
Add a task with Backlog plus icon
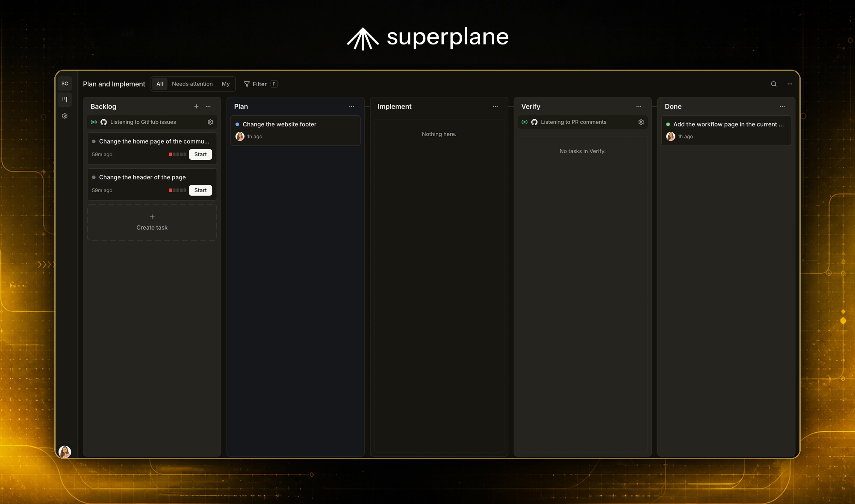pos(196,106)
